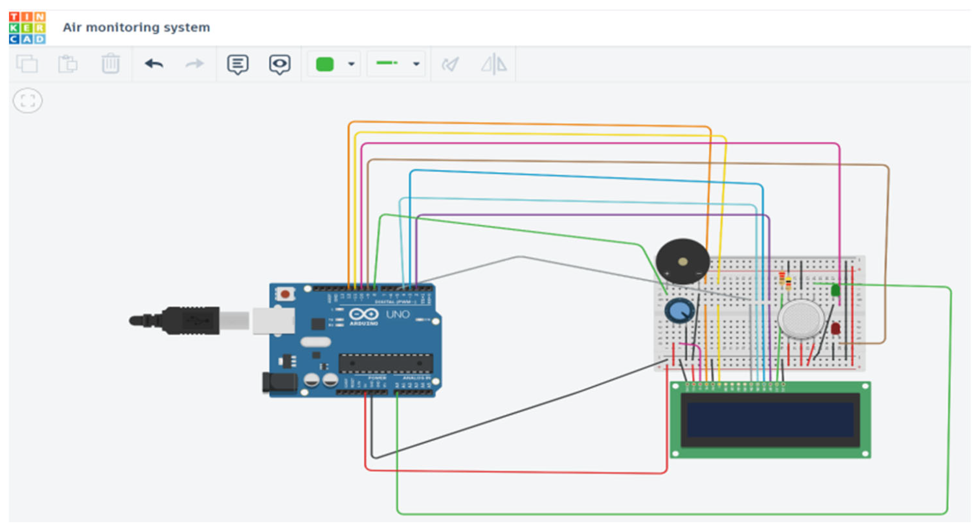
Task: Edit the Air monitoring system title
Action: tap(136, 28)
